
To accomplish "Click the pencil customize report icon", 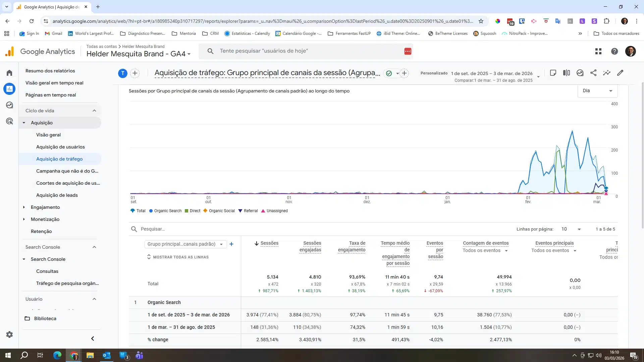I will click(620, 73).
